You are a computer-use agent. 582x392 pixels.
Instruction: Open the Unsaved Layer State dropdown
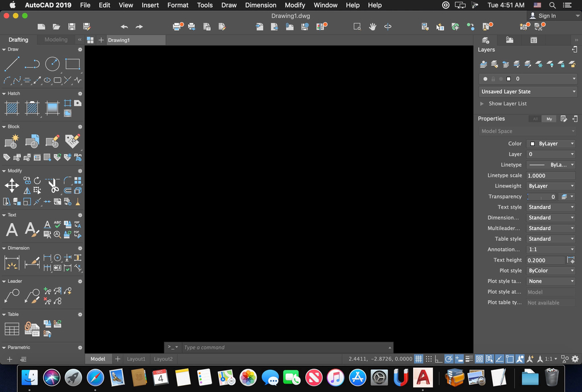pyautogui.click(x=527, y=91)
